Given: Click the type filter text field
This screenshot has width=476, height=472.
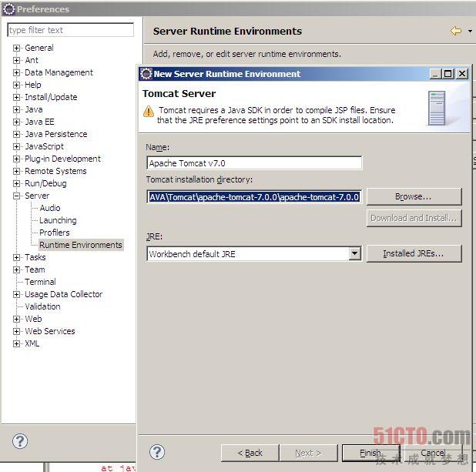Looking at the screenshot, I should click(70, 30).
